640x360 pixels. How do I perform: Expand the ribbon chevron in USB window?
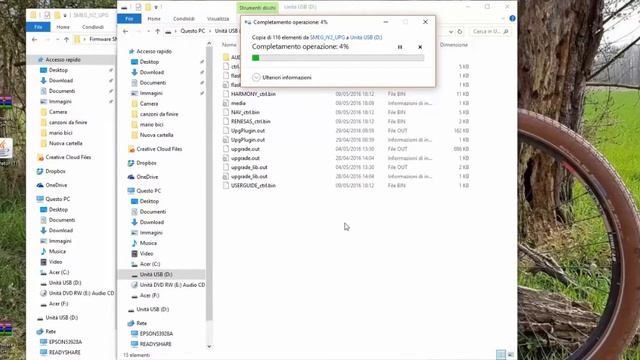click(x=503, y=18)
